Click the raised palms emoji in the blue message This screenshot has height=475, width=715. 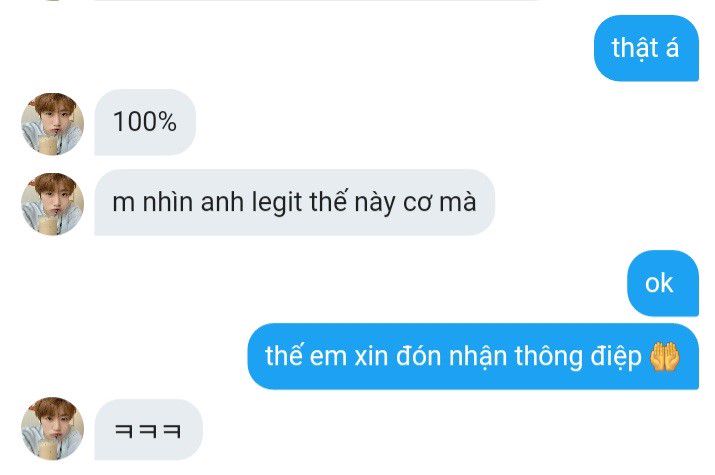coord(664,356)
